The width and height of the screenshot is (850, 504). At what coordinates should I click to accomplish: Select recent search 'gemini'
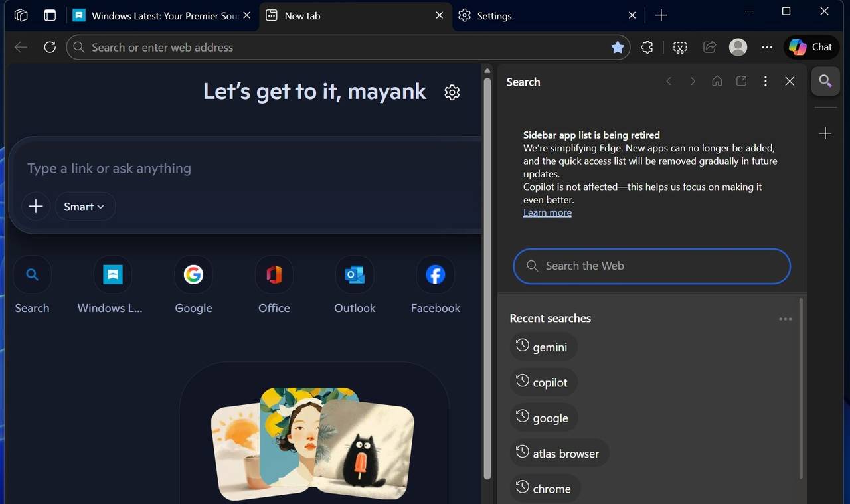click(x=543, y=347)
